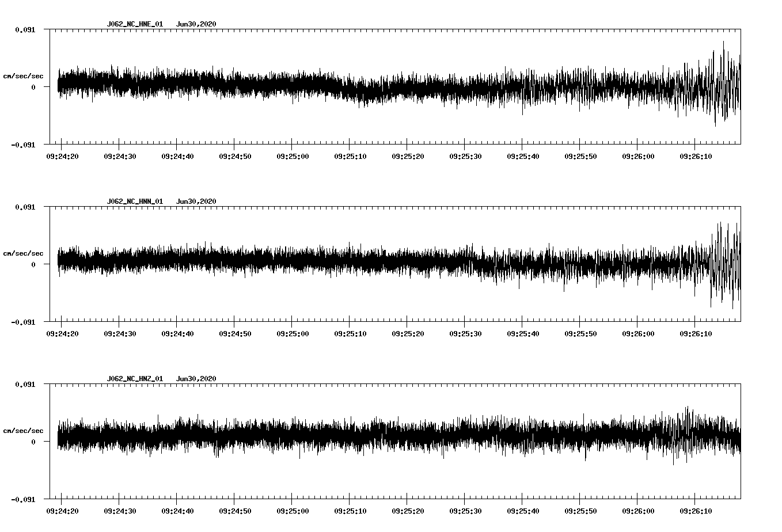Click the 09:25:40 time label under HNE plot
This screenshot has width=782, height=532.
pyautogui.click(x=523, y=156)
